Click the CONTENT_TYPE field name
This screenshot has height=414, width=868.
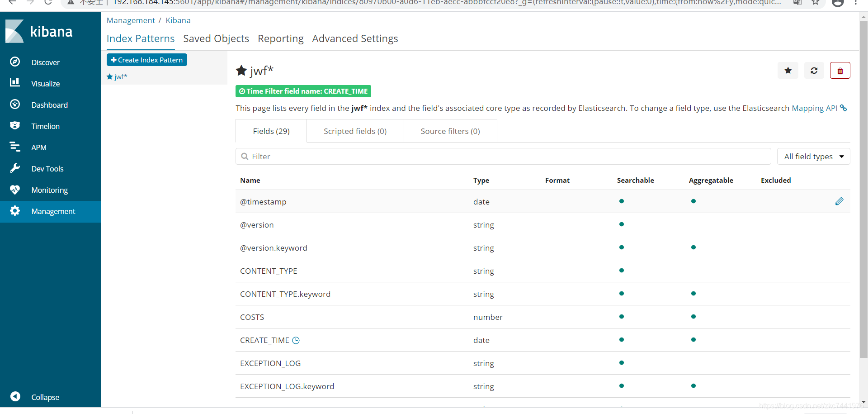(269, 271)
